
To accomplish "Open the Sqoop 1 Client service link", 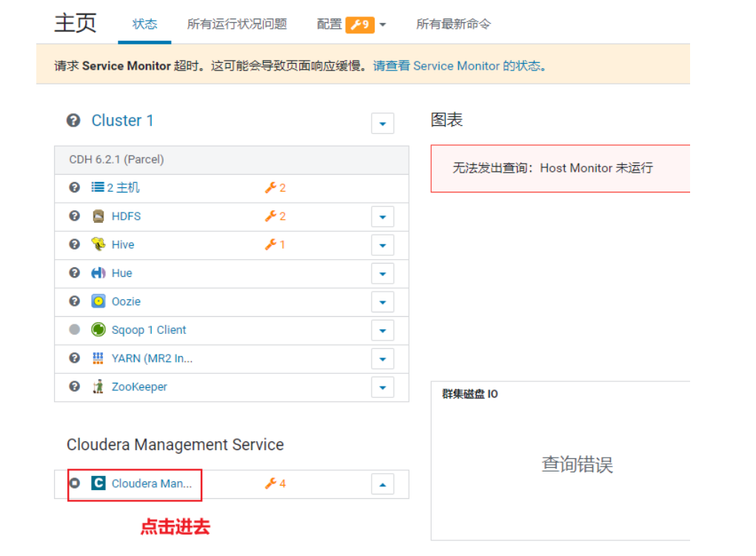I will pyautogui.click(x=149, y=330).
